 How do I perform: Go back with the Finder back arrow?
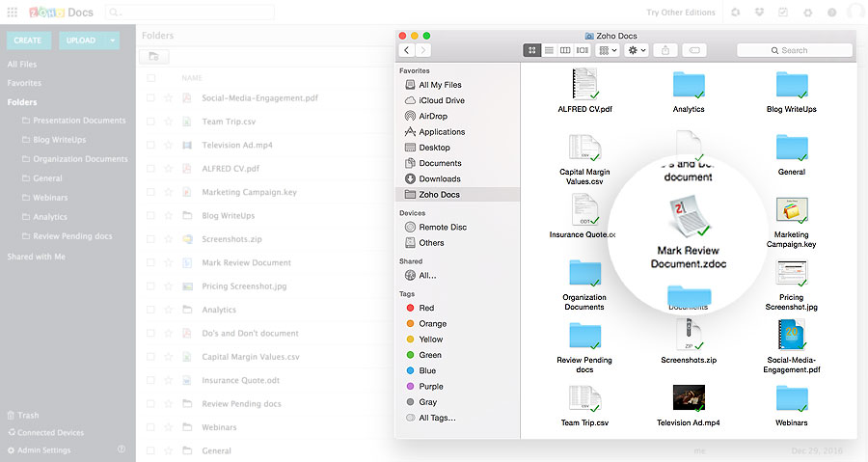coord(406,50)
